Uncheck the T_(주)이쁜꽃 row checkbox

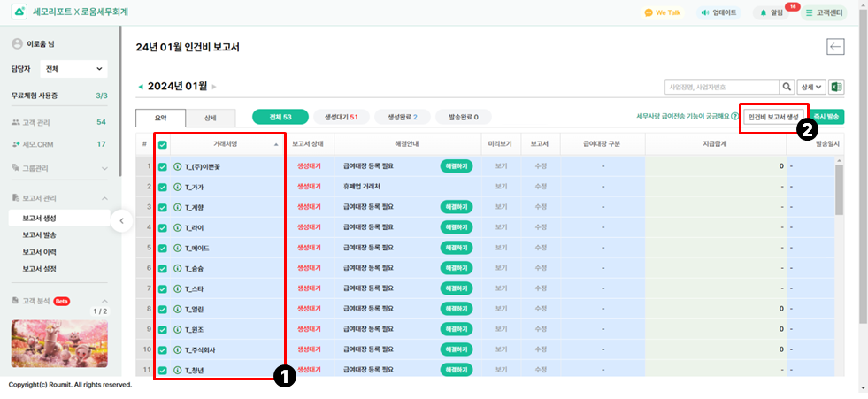[x=162, y=166]
